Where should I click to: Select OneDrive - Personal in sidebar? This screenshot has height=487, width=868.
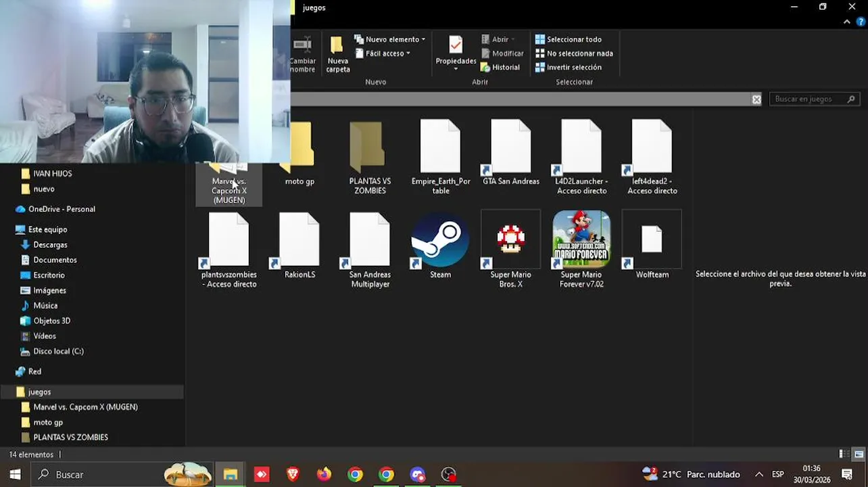click(x=62, y=210)
